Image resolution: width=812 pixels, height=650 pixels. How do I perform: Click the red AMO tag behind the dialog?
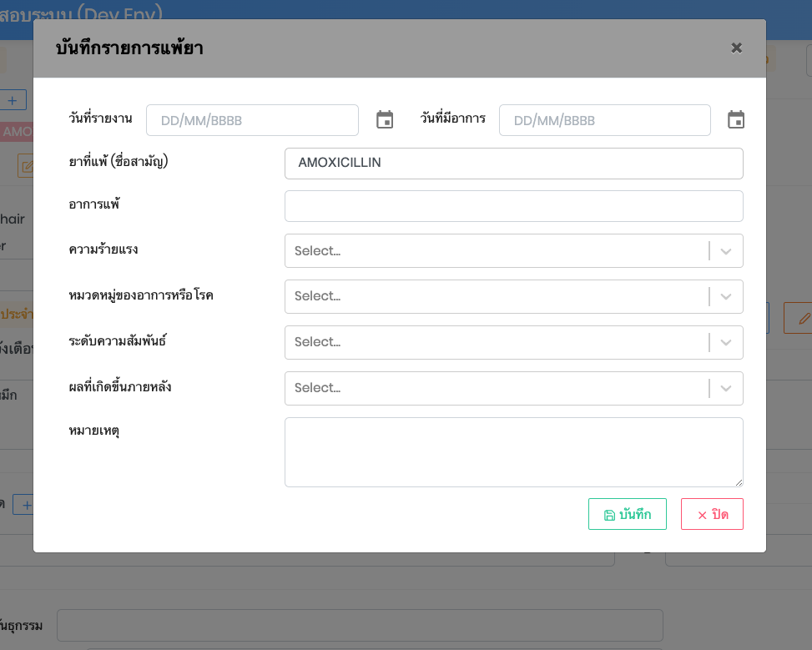coord(17,132)
